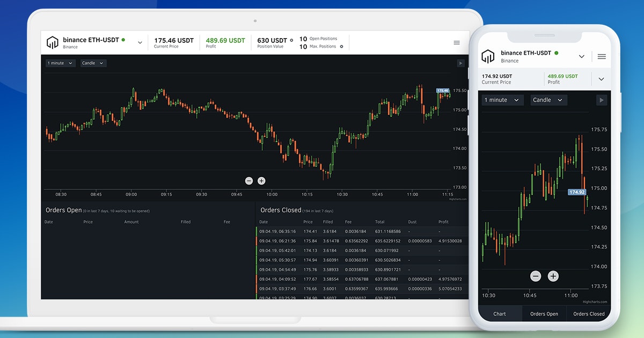Switch to the Orders Open tab on phone
This screenshot has width=644, height=338.
[x=544, y=314]
